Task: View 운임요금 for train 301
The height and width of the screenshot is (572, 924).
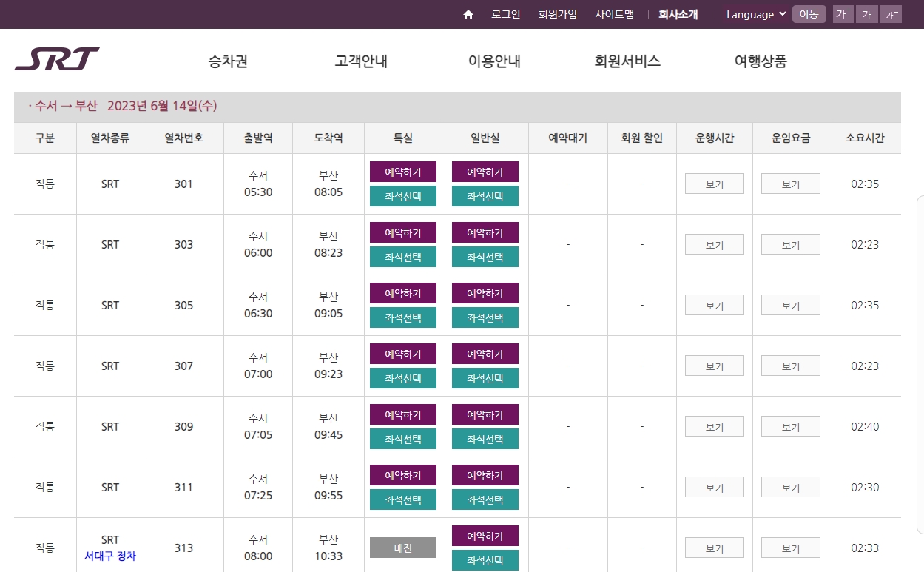Action: pyautogui.click(x=791, y=184)
